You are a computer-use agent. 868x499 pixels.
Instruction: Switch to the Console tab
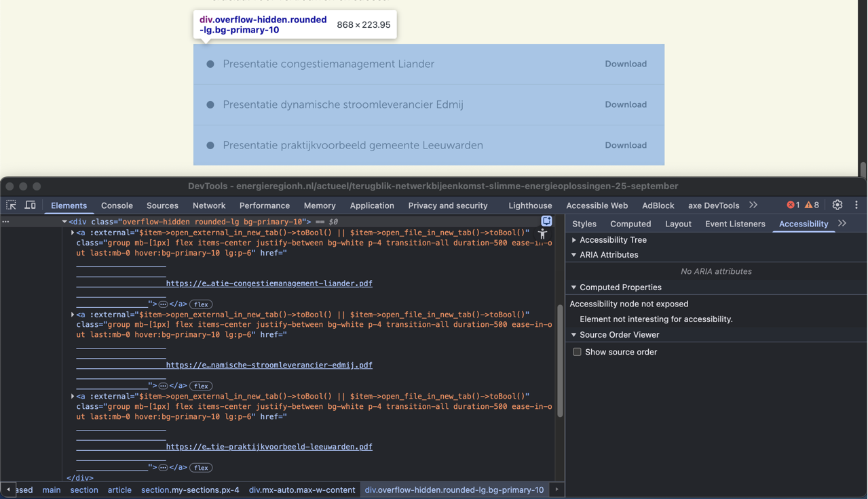[x=117, y=205]
